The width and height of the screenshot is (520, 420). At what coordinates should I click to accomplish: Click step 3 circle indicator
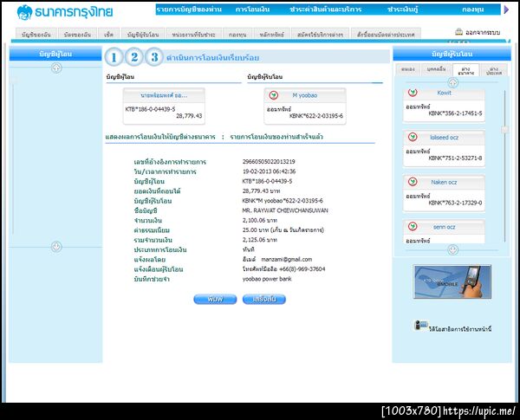point(154,57)
